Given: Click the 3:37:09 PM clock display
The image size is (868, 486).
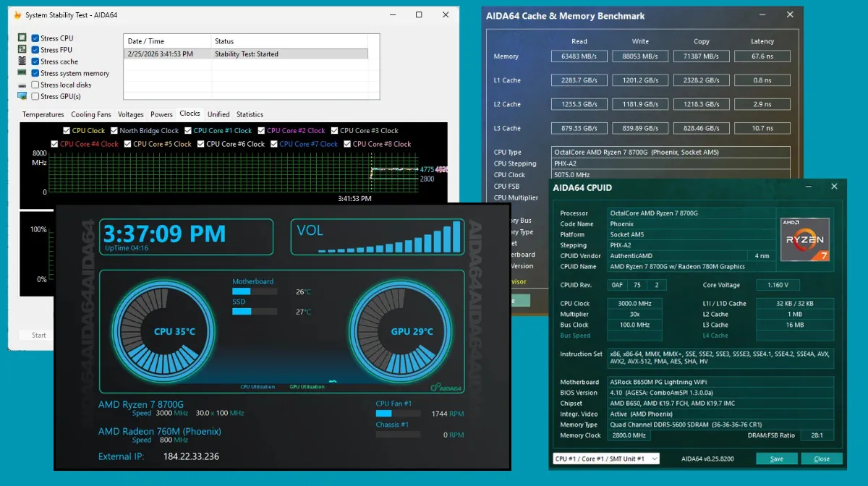Looking at the screenshot, I should point(165,234).
